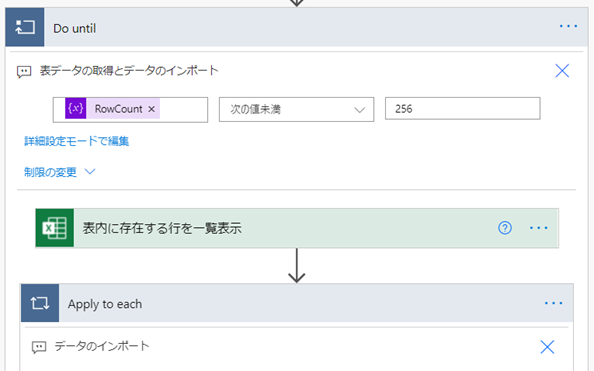Click the Apply to each loop icon
594x371 pixels.
40,303
